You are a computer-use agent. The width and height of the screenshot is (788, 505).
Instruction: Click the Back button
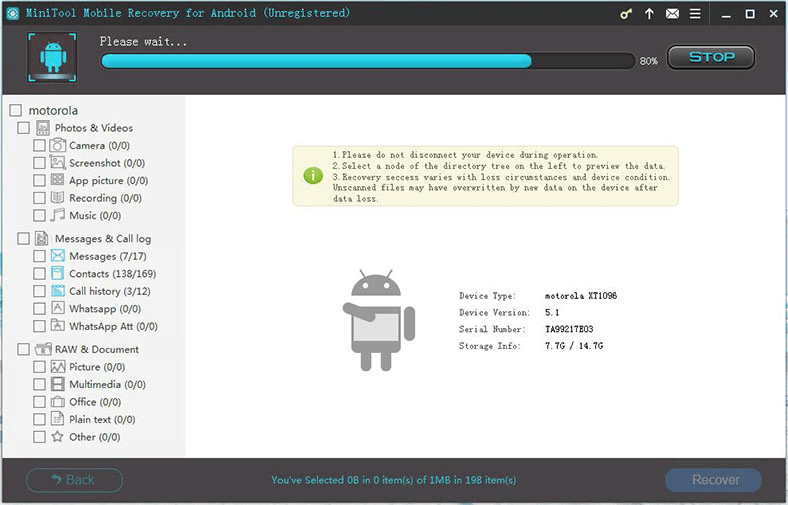74,480
